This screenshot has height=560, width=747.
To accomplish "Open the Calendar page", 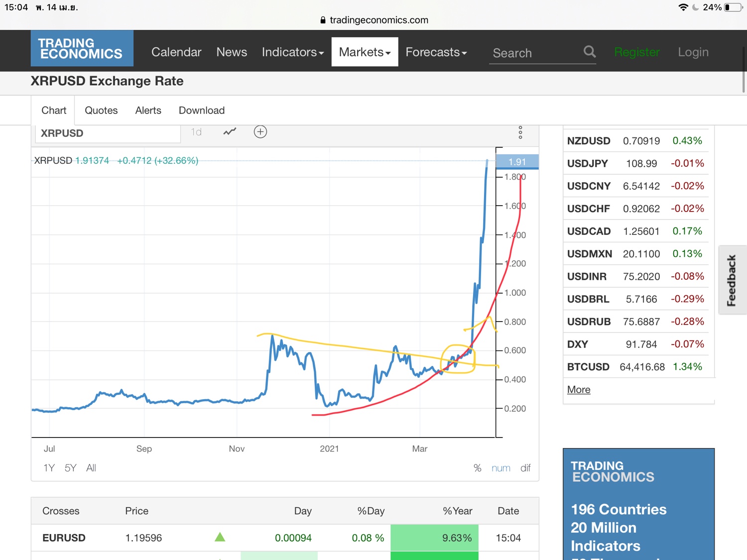I will coord(176,52).
